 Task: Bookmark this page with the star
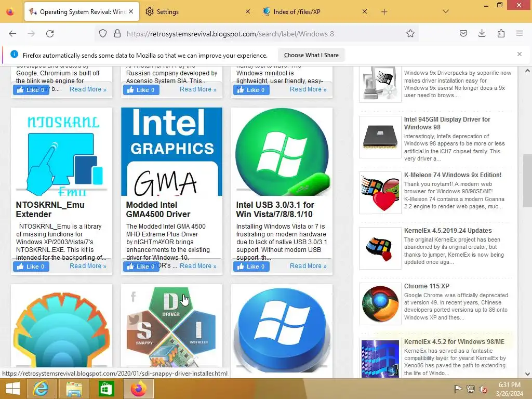pos(410,34)
